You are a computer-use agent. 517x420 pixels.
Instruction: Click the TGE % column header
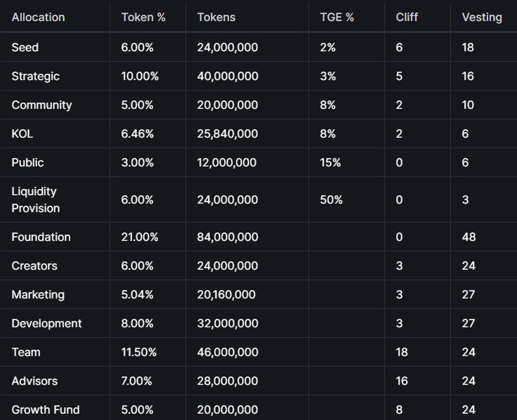[337, 17]
